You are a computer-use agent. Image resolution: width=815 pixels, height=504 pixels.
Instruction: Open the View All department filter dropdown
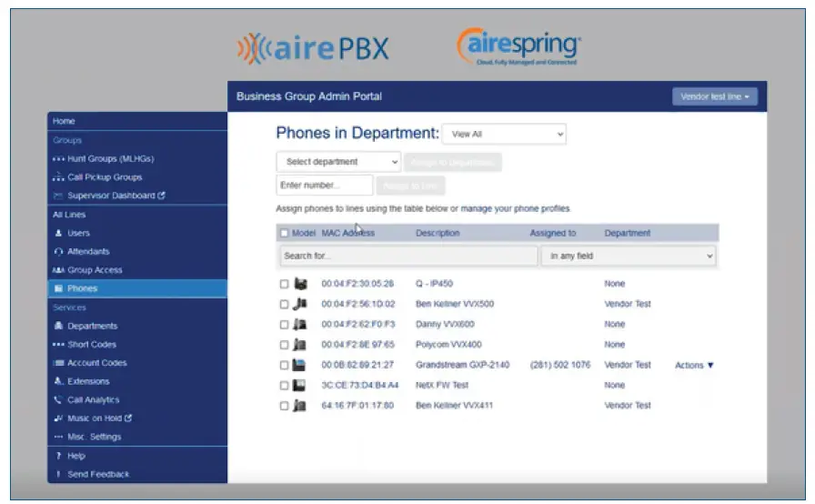[x=504, y=134]
